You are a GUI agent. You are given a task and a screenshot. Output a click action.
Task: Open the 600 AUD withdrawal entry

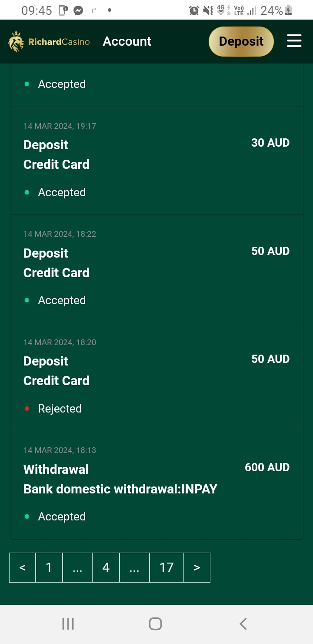click(156, 485)
